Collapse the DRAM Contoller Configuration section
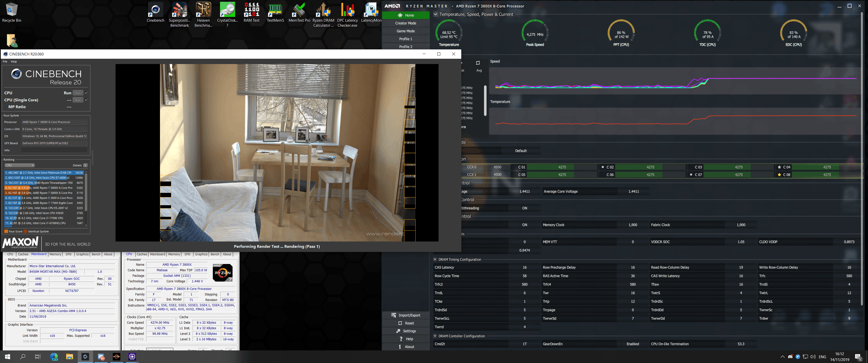868x363 pixels. coord(435,336)
